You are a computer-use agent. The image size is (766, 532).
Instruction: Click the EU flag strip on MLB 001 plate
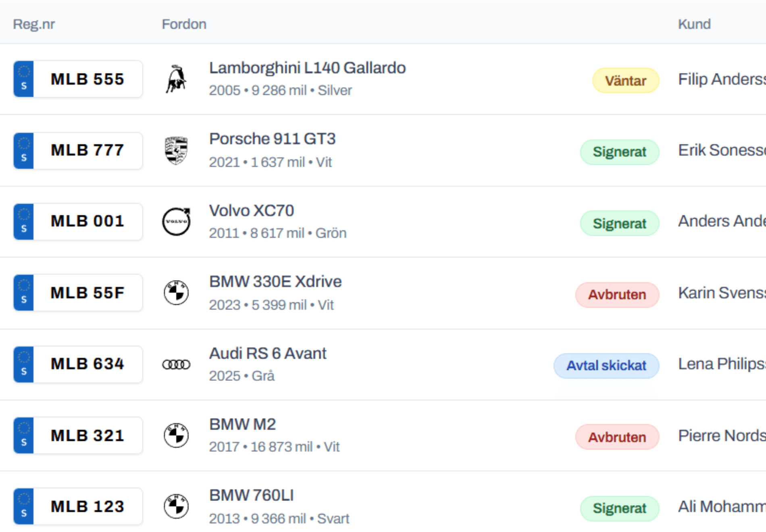pyautogui.click(x=24, y=222)
